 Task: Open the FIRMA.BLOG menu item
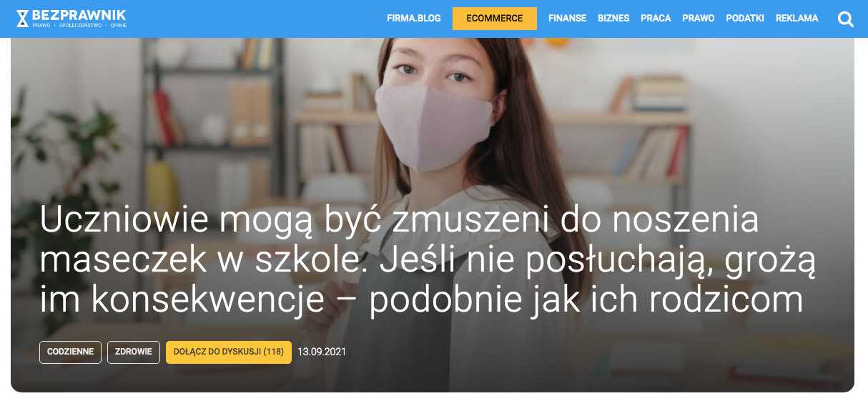414,19
